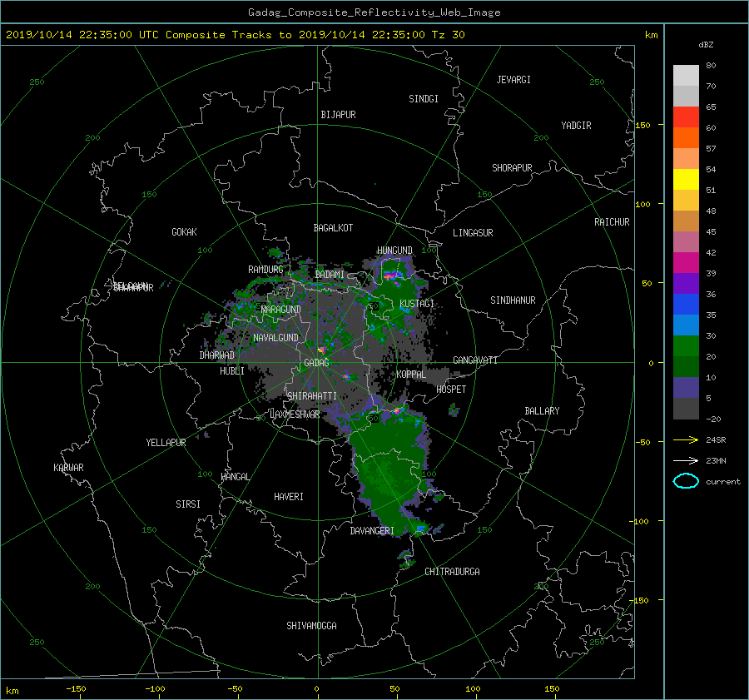The width and height of the screenshot is (749, 700).
Task: Click the SINDHANUR city label
Action: tap(513, 300)
